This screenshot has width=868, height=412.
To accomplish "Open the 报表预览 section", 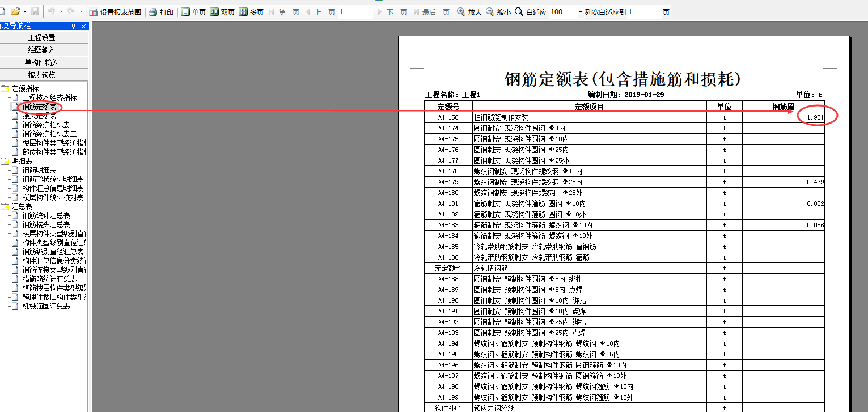I will 44,75.
